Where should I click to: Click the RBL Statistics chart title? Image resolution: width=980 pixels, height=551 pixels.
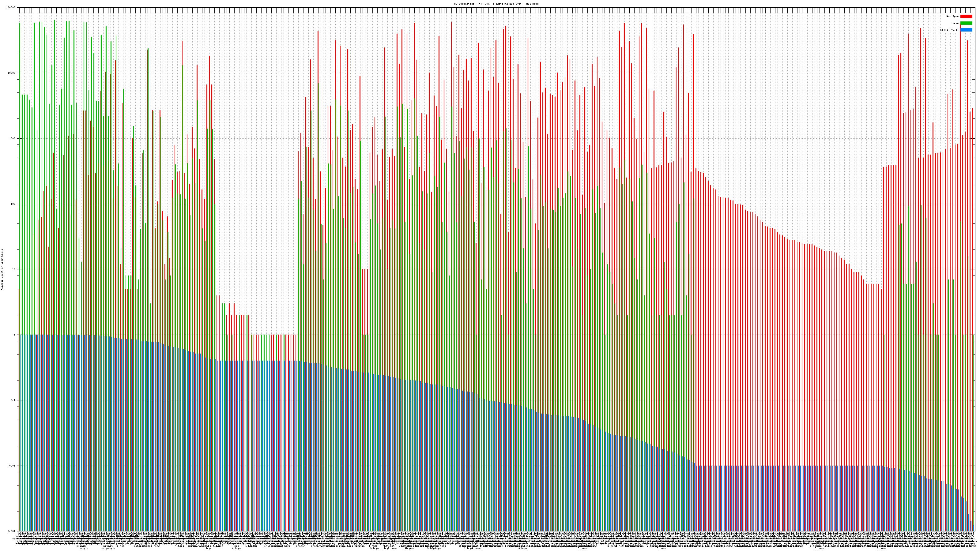tap(495, 4)
